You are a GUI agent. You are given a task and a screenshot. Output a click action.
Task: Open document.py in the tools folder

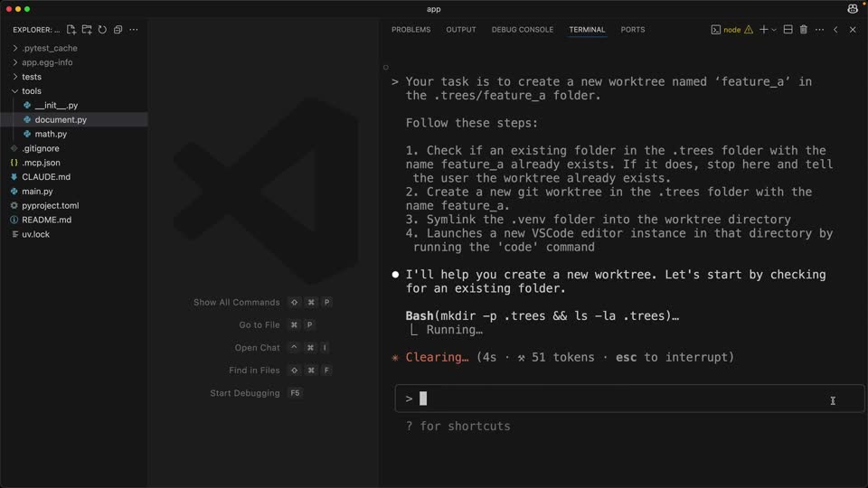74,119
